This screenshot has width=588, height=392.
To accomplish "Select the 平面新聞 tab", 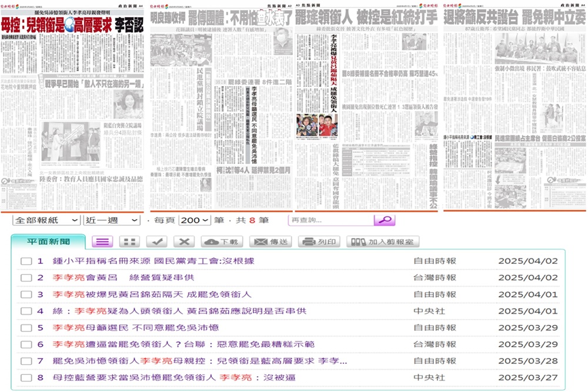I will pyautogui.click(x=49, y=242).
